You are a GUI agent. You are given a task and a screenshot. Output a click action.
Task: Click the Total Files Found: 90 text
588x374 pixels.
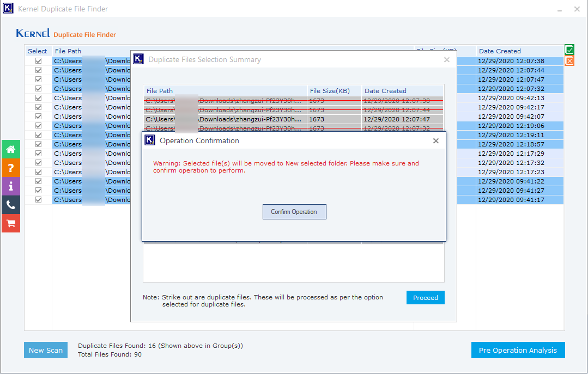coord(110,354)
